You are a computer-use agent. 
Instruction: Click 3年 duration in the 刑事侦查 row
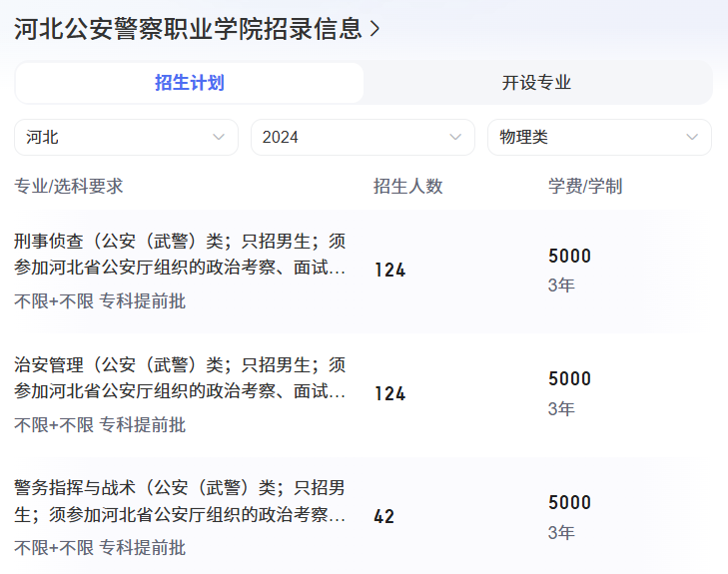(x=561, y=285)
